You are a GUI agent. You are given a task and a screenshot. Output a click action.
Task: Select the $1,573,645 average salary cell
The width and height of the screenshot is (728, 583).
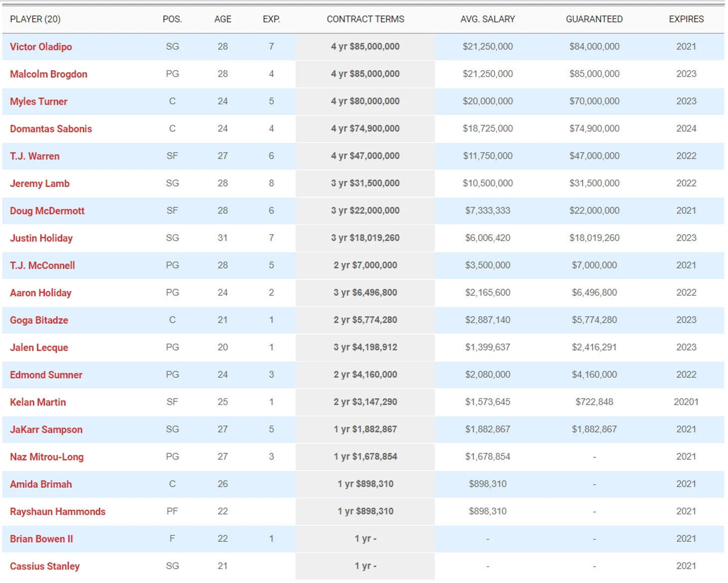click(x=488, y=402)
